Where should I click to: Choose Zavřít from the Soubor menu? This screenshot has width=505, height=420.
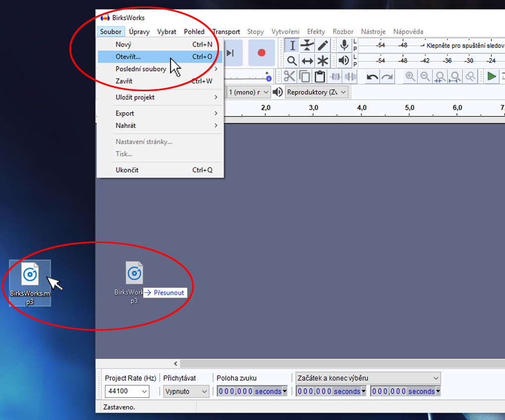(x=160, y=81)
